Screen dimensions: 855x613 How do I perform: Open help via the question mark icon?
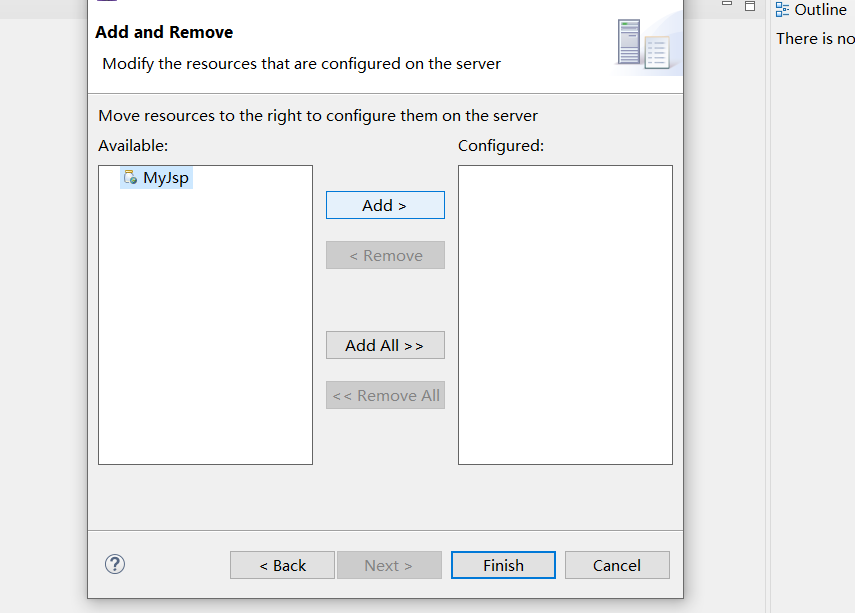[115, 564]
